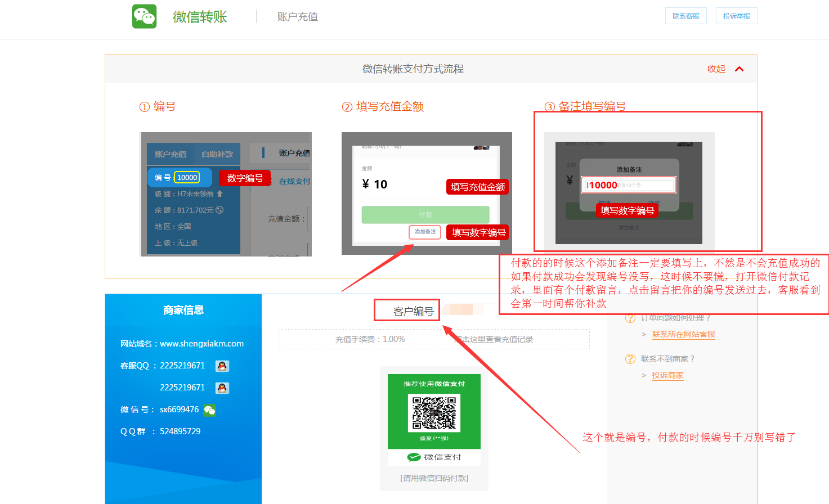Click question icon beside 订单问题如何处理
The image size is (829, 504).
click(x=630, y=318)
